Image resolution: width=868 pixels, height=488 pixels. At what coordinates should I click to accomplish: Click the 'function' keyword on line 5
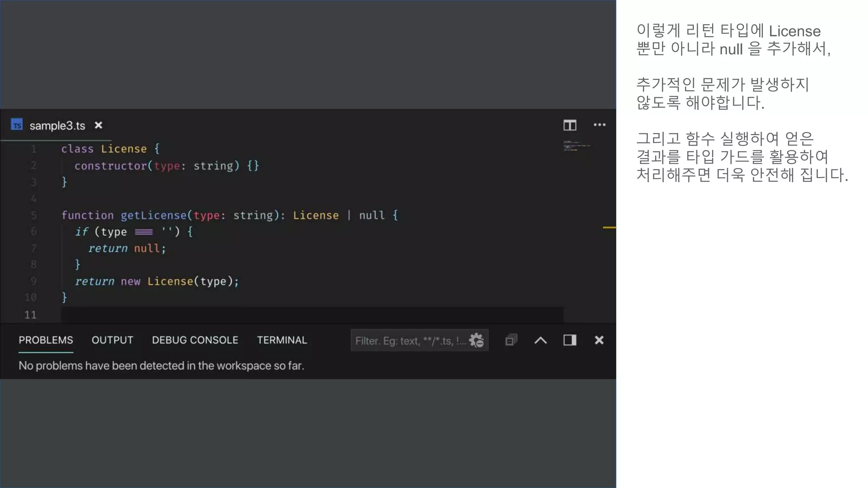(x=87, y=215)
